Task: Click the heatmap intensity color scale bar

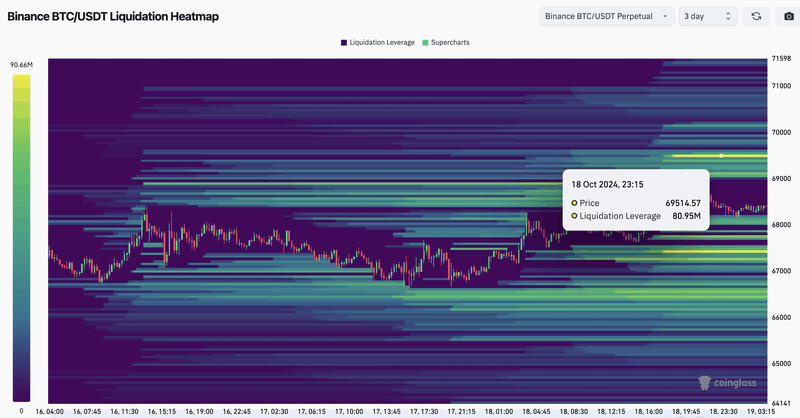Action: (21, 238)
